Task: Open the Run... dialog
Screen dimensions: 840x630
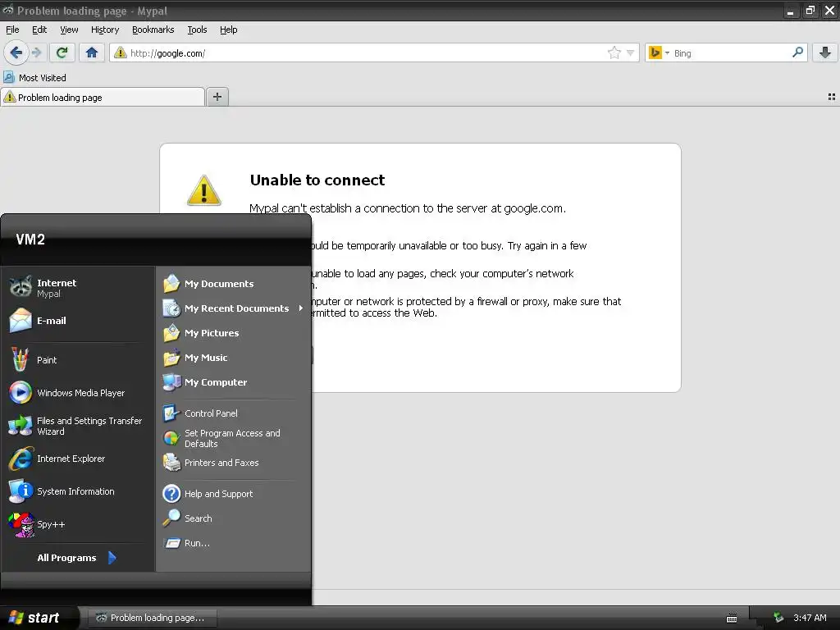Action: tap(234, 543)
